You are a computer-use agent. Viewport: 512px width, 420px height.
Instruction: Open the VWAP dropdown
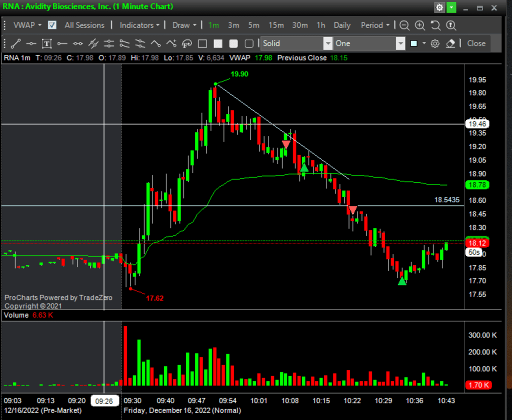pos(27,25)
